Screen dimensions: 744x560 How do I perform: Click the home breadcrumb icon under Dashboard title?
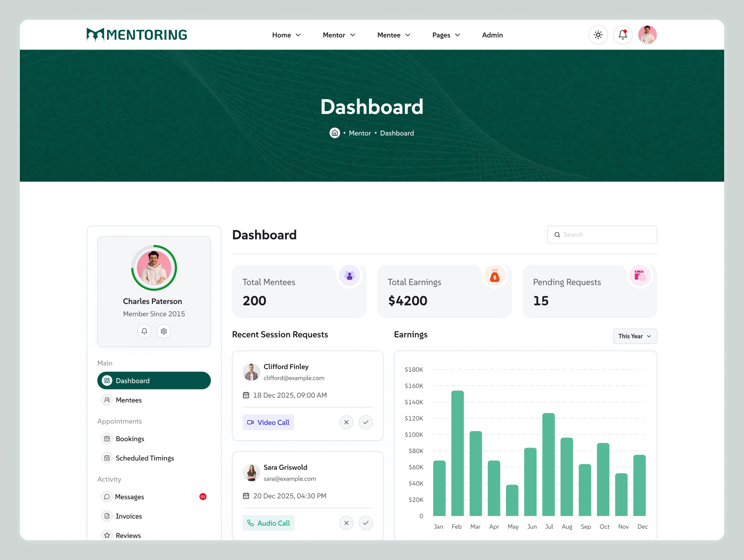335,133
